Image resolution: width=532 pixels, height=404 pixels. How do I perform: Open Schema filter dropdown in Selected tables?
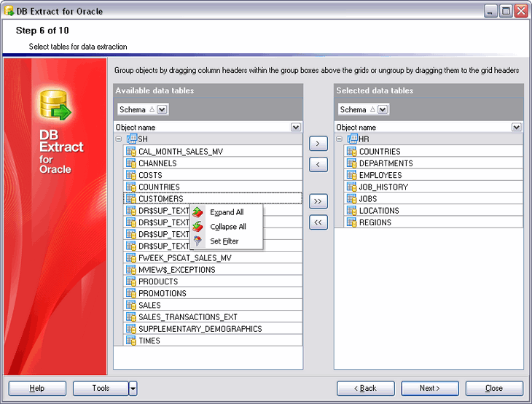(x=383, y=109)
